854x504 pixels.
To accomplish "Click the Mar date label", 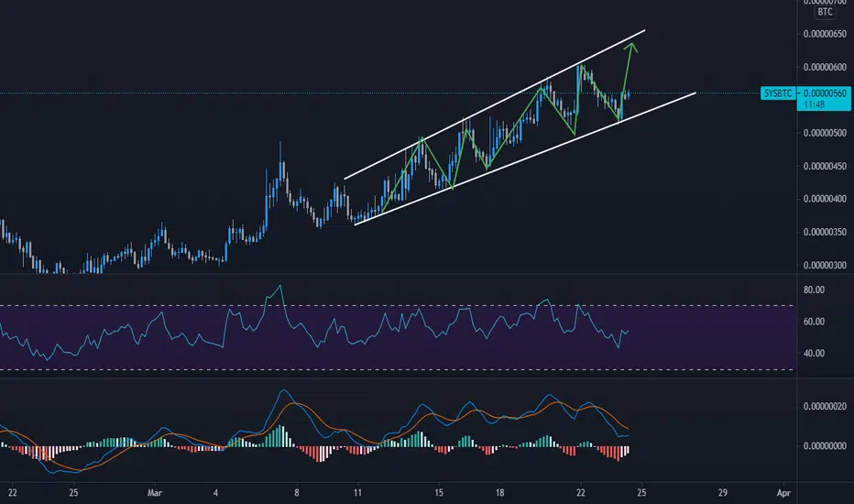I will click(155, 493).
